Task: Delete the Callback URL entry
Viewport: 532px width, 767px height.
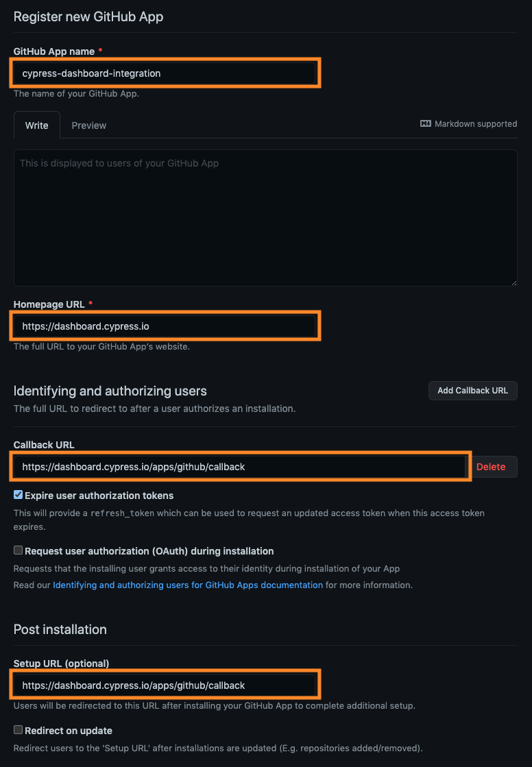Action: [491, 466]
